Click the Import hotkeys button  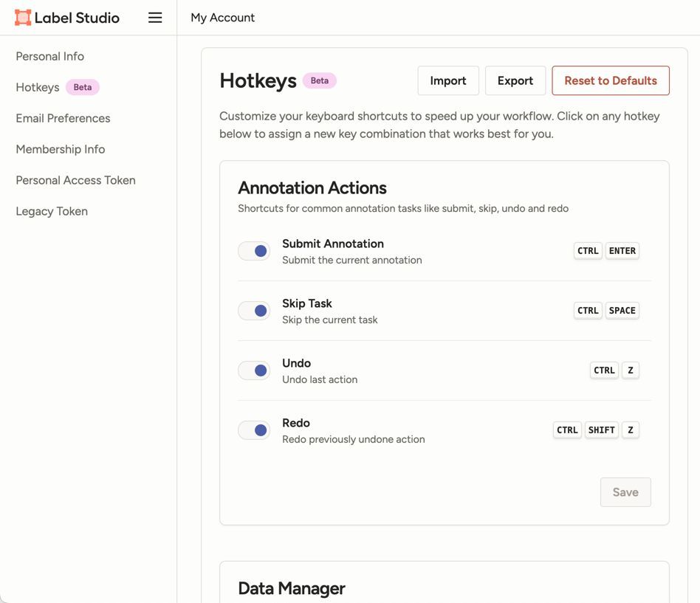[448, 81]
